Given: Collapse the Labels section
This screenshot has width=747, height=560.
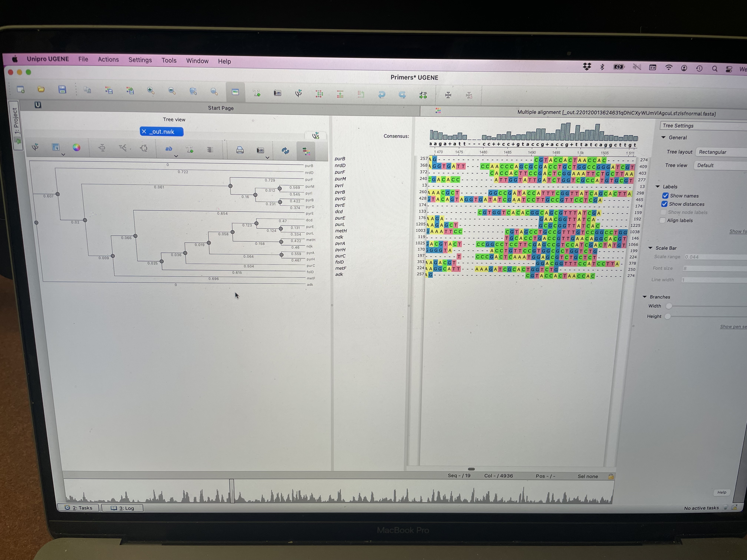Looking at the screenshot, I should coord(658,186).
